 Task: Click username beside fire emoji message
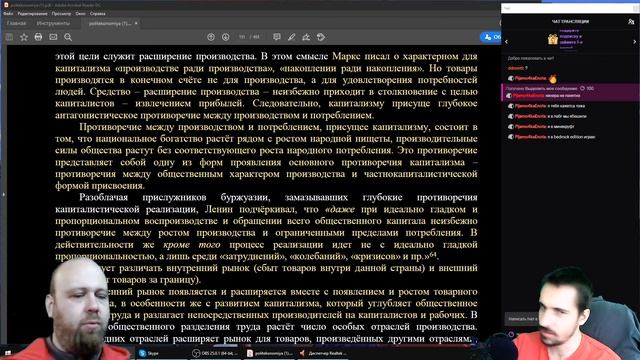tap(530, 78)
